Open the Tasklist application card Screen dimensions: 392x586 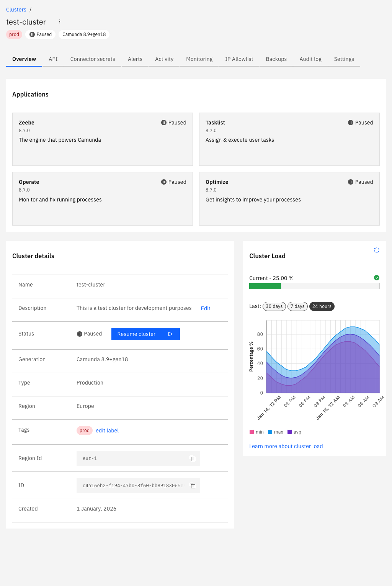click(289, 139)
